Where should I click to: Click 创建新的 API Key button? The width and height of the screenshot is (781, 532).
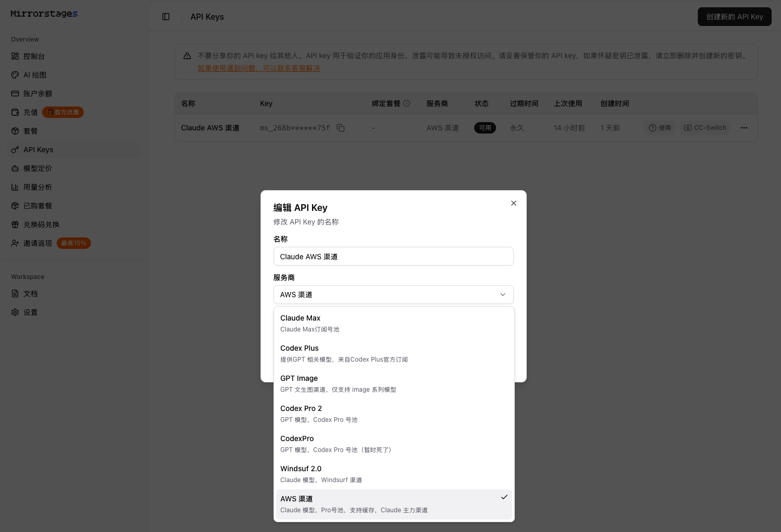pyautogui.click(x=735, y=17)
